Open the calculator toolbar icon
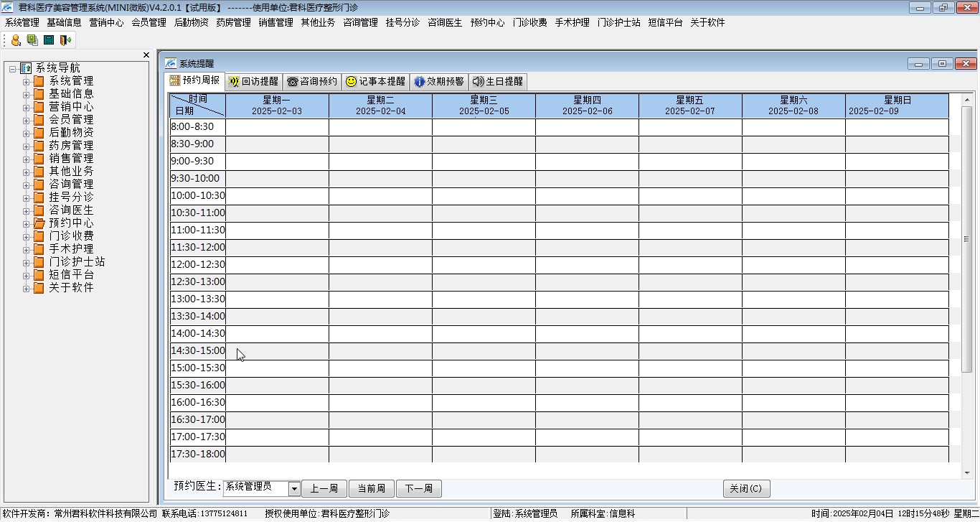Viewport: 980px width, 522px height. (x=49, y=40)
